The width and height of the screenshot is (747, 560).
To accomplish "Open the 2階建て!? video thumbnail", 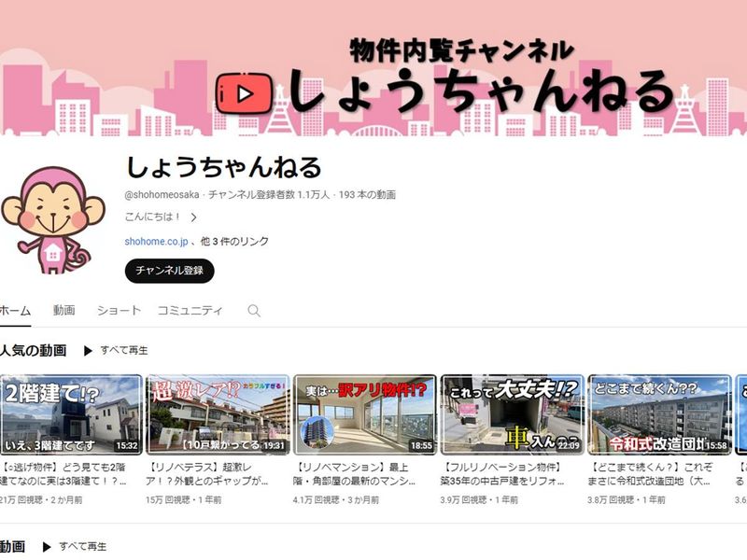I will pyautogui.click(x=71, y=414).
